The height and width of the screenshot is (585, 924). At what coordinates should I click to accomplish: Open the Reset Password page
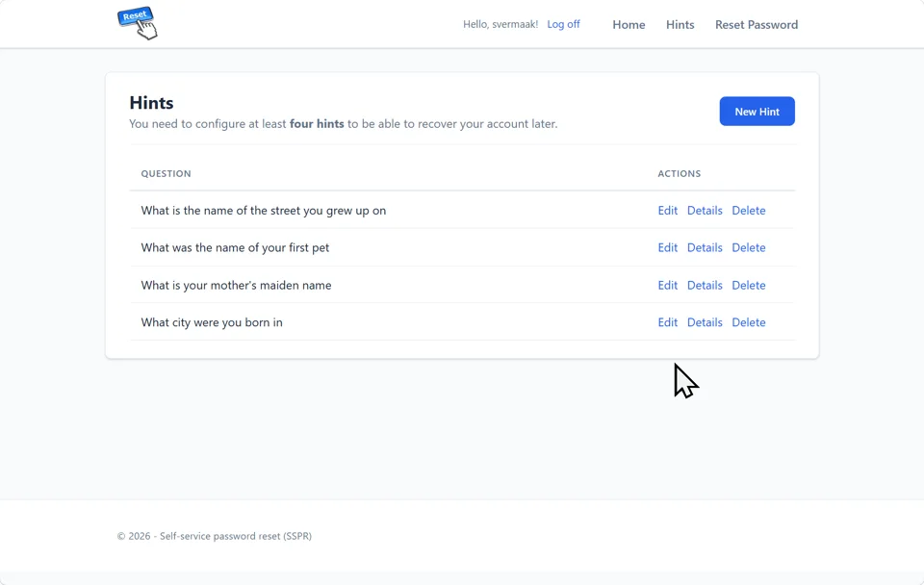point(757,25)
